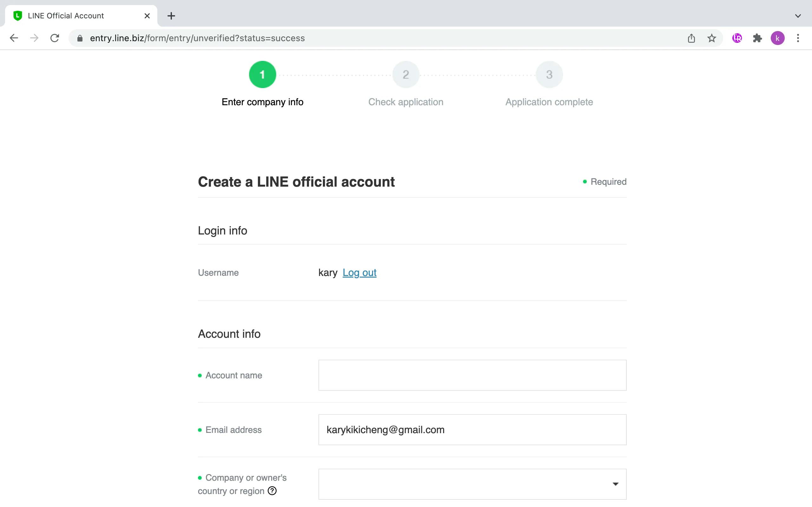
Task: Click the LINE Official Account favicon icon
Action: pos(17,16)
